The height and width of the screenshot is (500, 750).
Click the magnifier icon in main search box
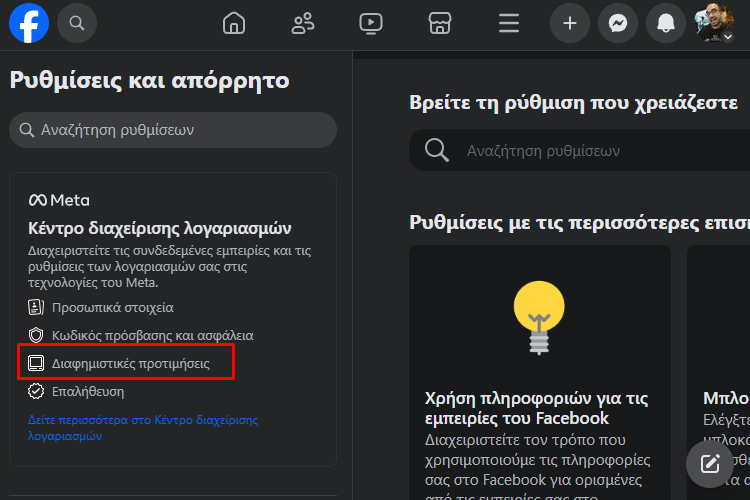pyautogui.click(x=437, y=150)
